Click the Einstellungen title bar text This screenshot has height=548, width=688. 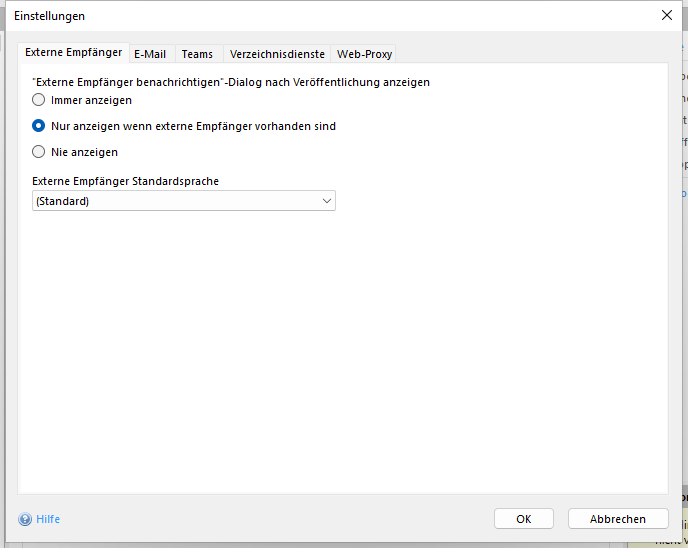49,16
